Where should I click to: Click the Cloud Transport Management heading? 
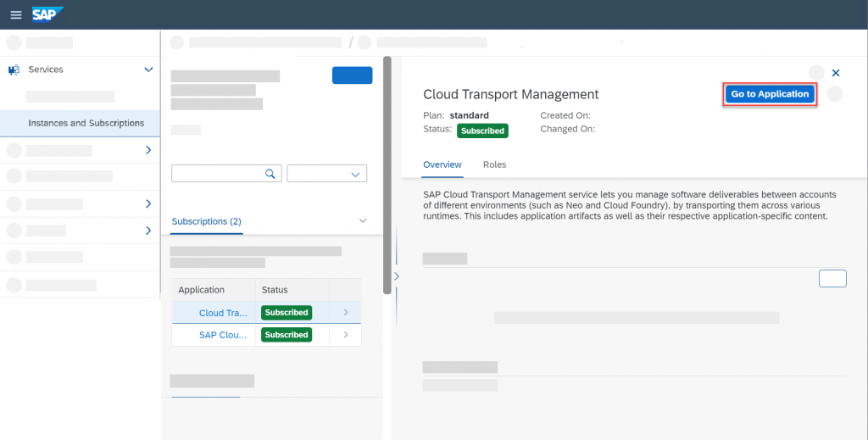[511, 95]
